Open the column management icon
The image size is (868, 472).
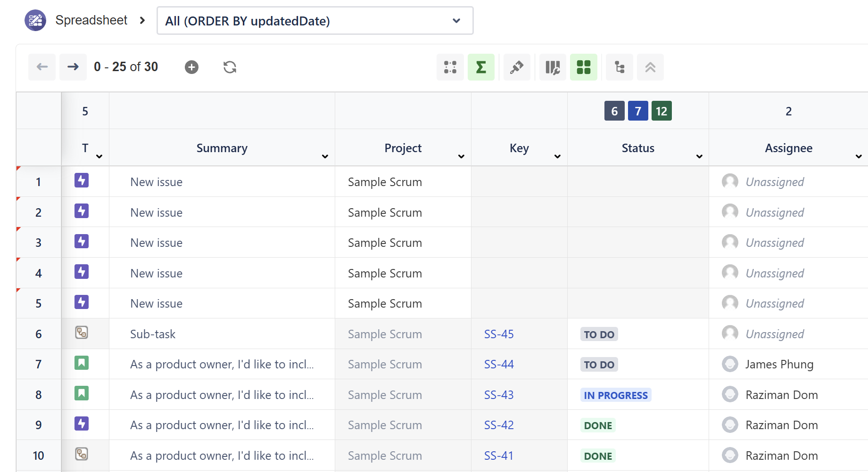(x=553, y=67)
